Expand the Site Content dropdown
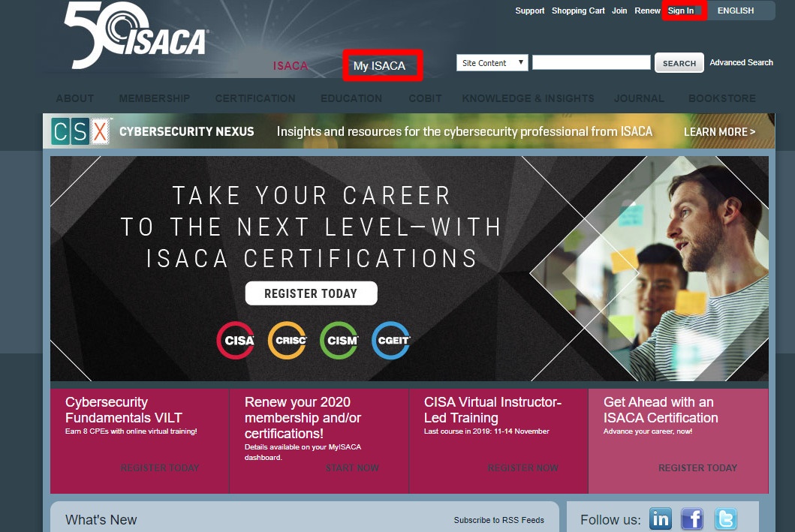The image size is (795, 532). (x=492, y=63)
